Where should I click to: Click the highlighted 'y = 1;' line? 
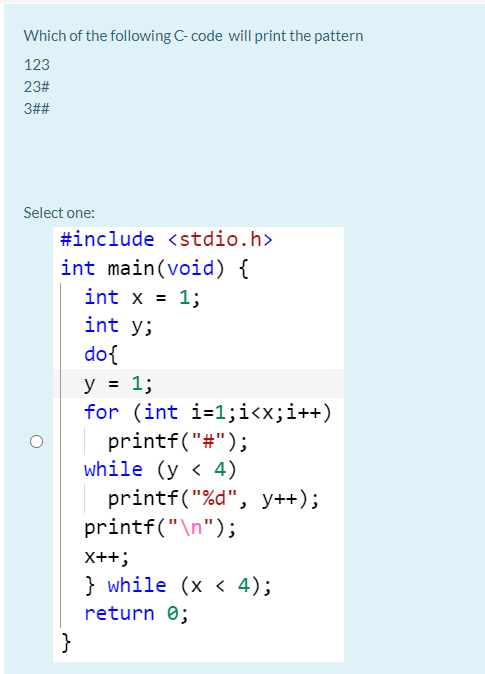[x=118, y=383]
